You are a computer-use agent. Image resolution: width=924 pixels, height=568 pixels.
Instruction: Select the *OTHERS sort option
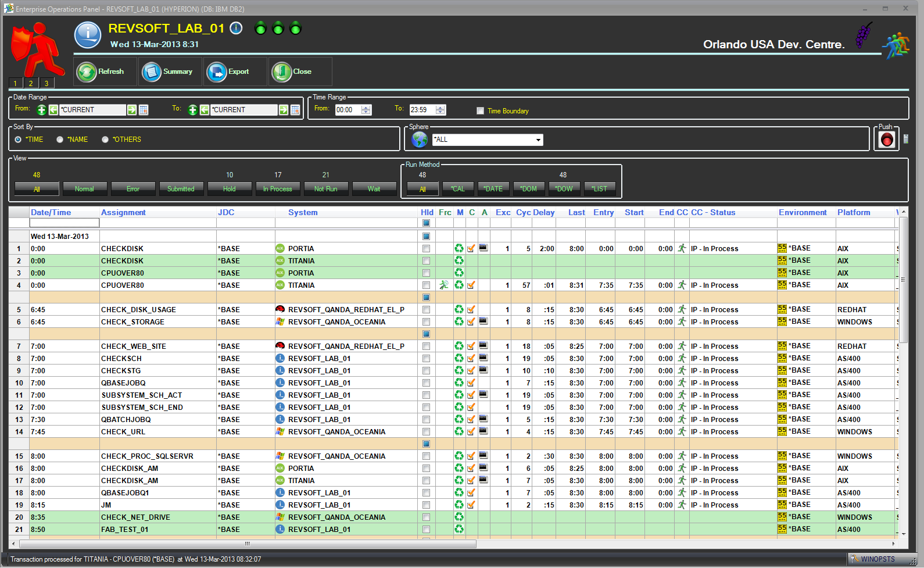pyautogui.click(x=105, y=140)
